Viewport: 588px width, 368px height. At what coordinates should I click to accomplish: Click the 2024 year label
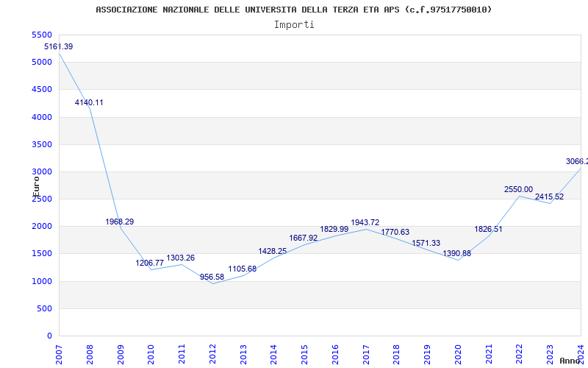coord(581,355)
